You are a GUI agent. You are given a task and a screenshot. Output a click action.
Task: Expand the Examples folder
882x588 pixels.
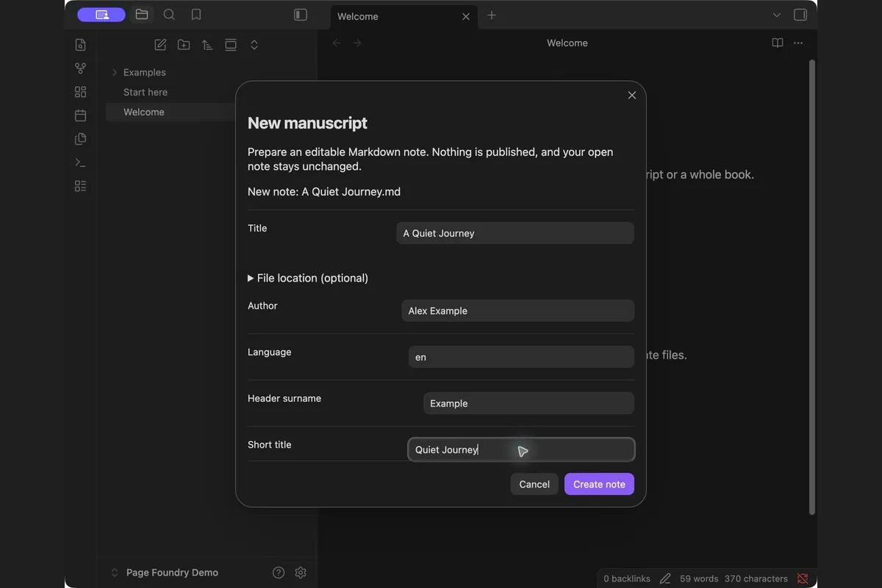point(115,72)
